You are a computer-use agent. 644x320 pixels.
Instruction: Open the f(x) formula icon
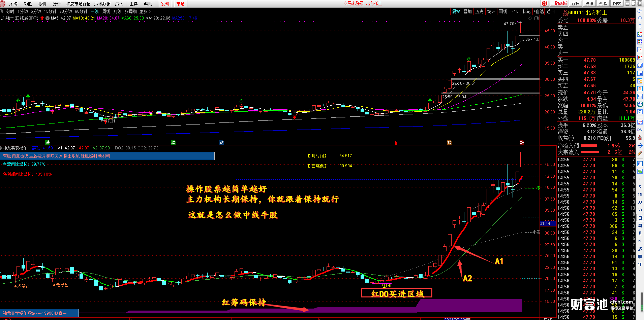tap(640, 104)
